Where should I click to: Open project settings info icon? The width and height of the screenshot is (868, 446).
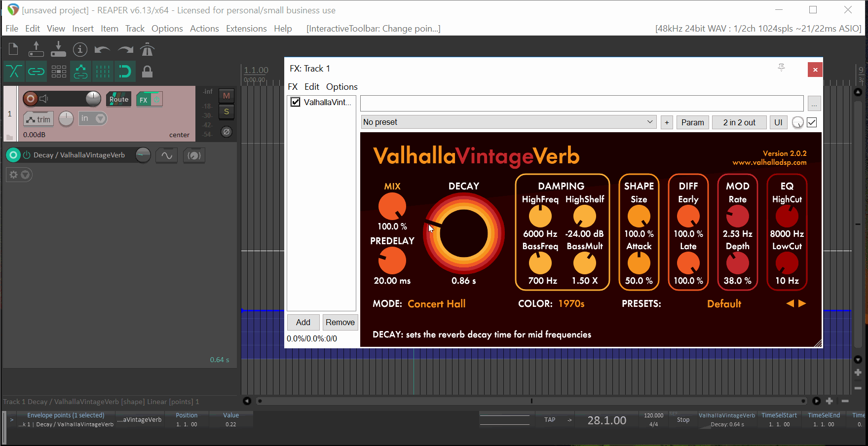coord(80,49)
